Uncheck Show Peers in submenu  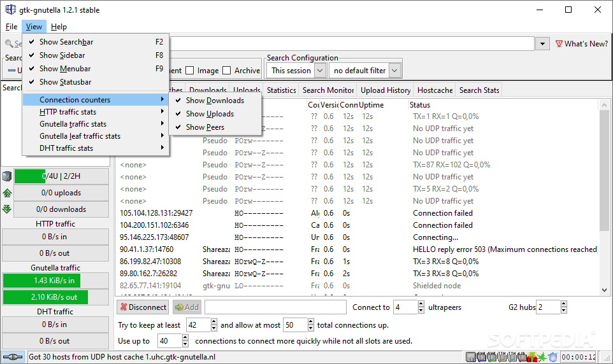pos(215,127)
